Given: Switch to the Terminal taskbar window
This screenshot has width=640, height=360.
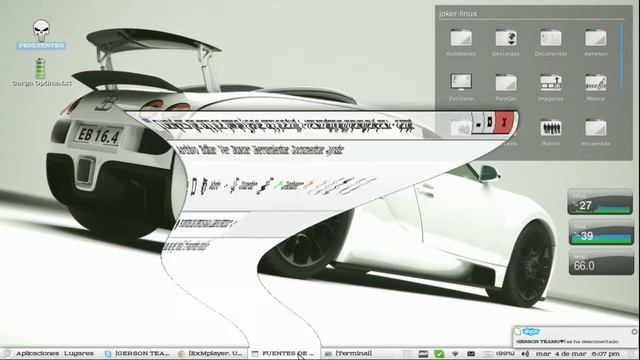Looking at the screenshot, I should 349,353.
